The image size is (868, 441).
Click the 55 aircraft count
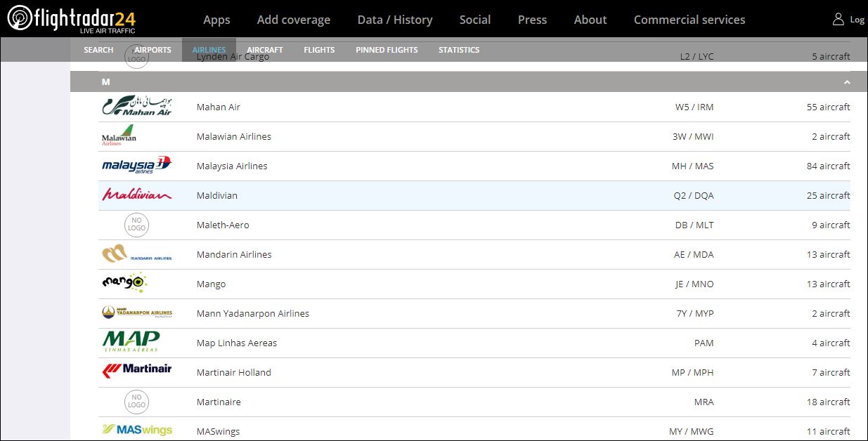tap(829, 107)
